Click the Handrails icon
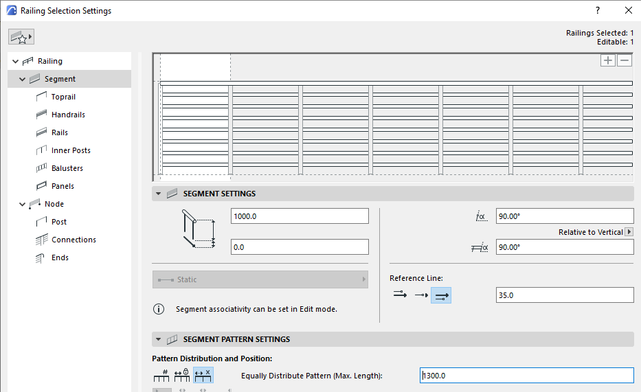 click(x=41, y=114)
